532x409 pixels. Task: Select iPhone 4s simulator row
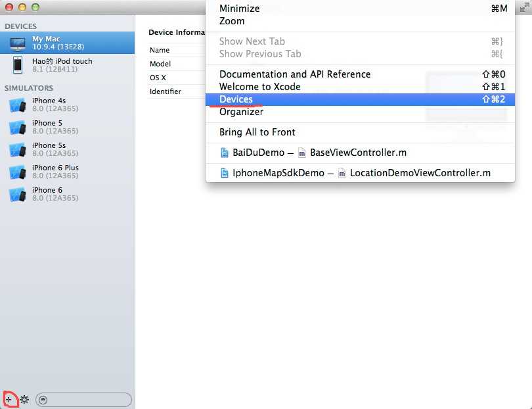[67, 105]
